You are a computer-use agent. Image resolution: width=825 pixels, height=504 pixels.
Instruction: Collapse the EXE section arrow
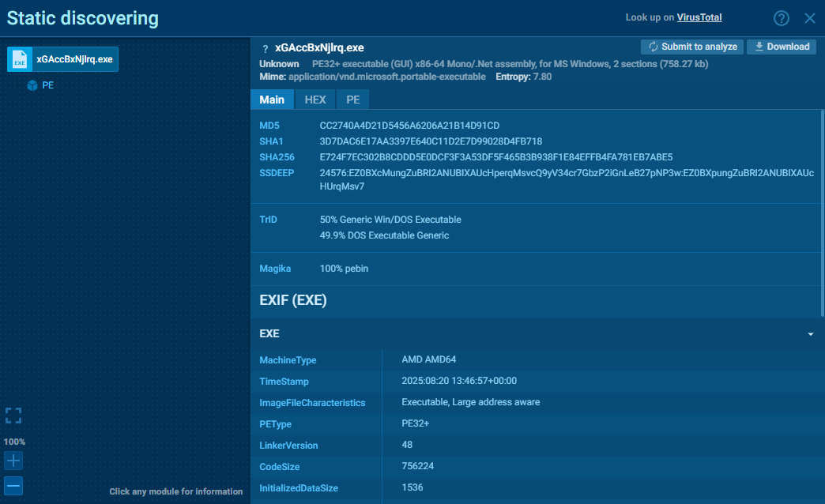810,334
